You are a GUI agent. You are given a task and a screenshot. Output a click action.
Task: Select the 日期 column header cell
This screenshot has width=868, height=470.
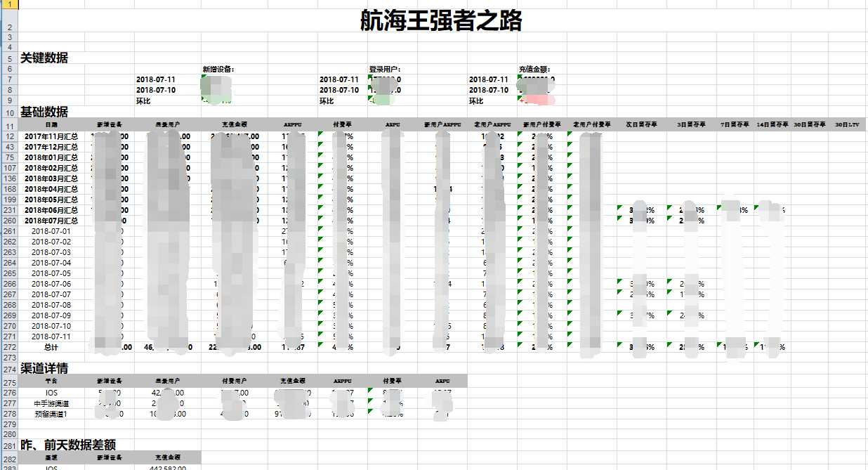click(51, 125)
